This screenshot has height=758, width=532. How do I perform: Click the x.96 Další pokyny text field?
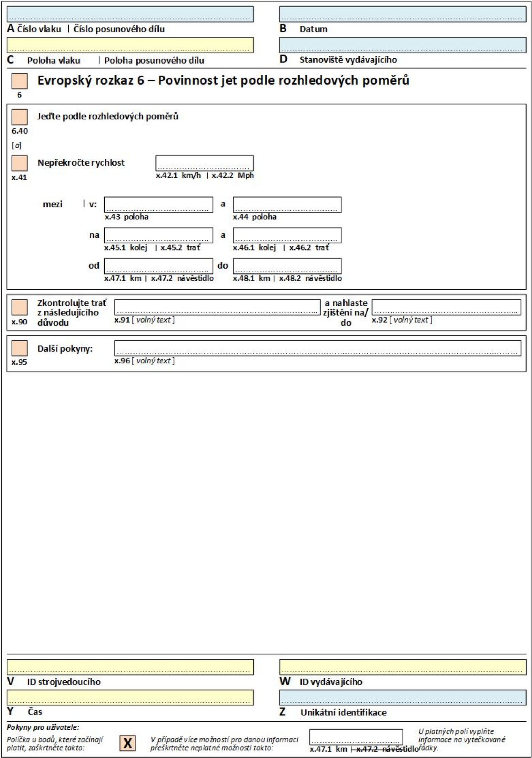coord(318,348)
